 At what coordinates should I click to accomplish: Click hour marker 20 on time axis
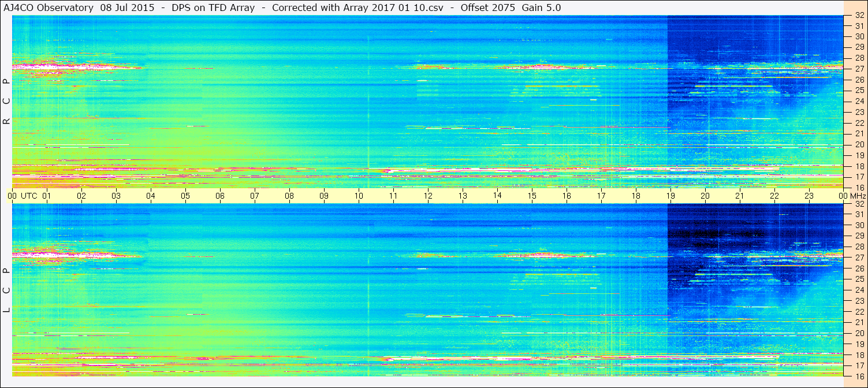(x=705, y=196)
